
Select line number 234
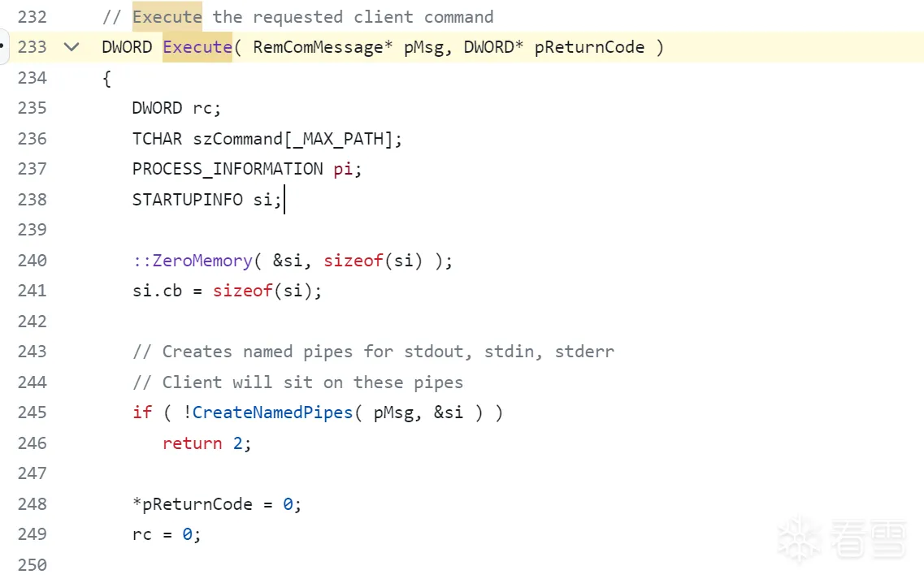pos(32,77)
